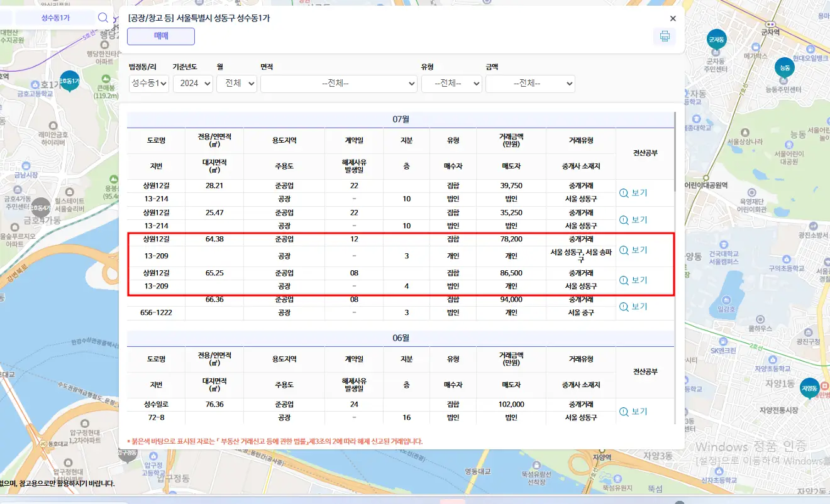Click the 64.38 area cell
This screenshot has height=504, width=830.
point(214,239)
